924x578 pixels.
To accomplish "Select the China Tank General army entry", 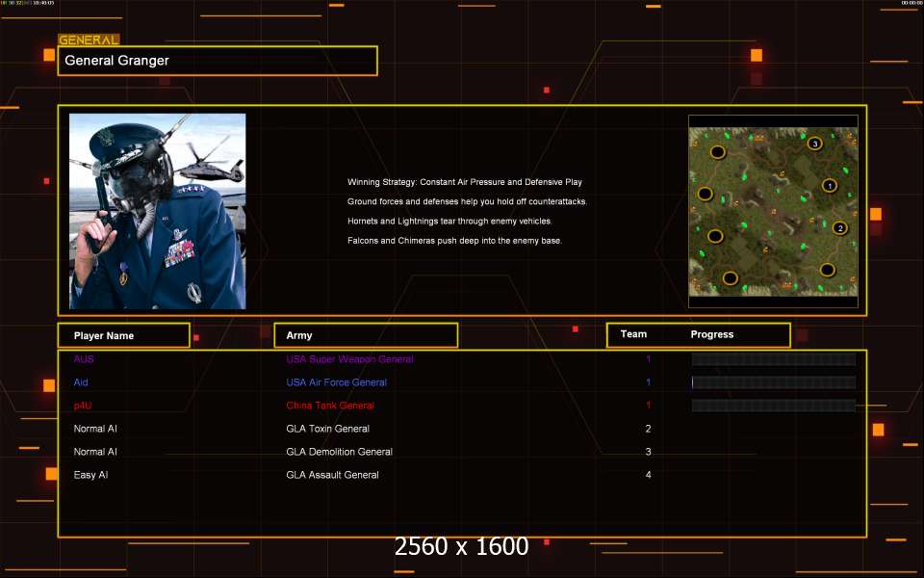I will (330, 406).
